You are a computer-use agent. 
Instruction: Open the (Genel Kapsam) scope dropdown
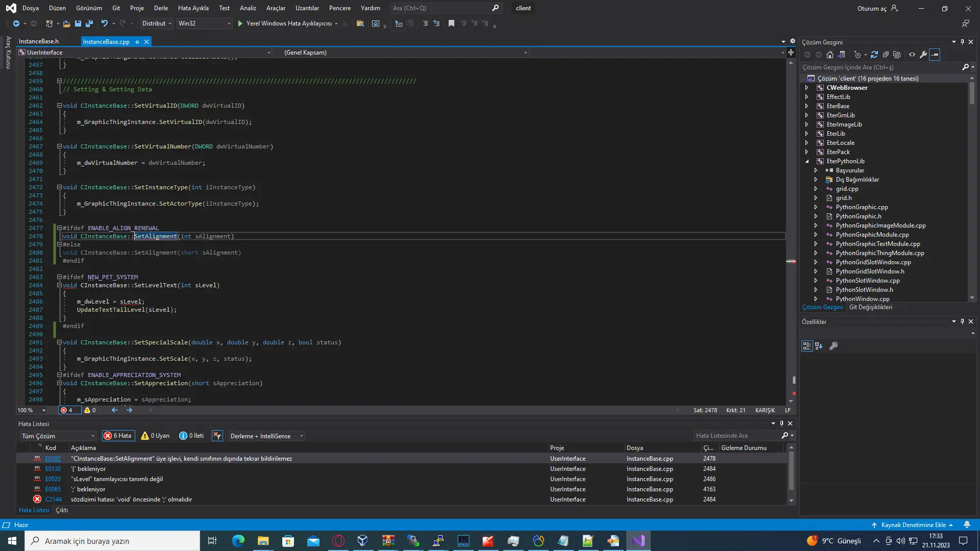click(x=402, y=53)
